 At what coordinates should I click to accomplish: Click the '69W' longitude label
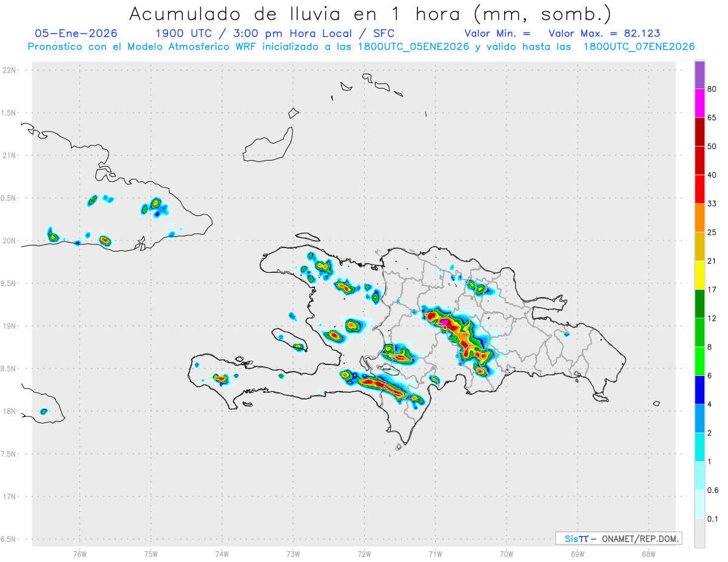[x=578, y=554]
